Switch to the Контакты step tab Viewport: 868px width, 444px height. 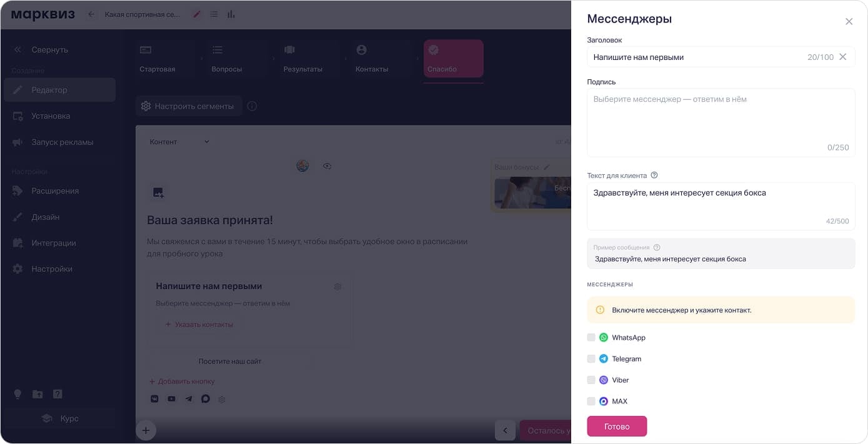381,59
